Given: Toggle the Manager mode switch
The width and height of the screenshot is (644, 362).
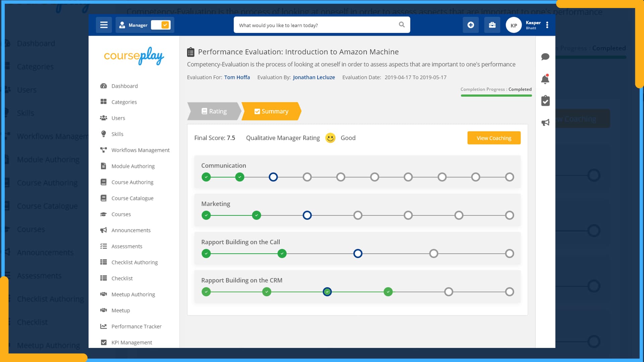Looking at the screenshot, I should (x=161, y=25).
